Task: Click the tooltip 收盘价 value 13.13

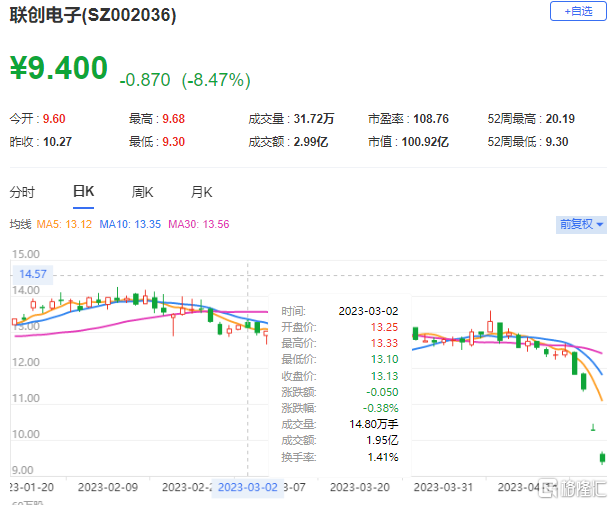Action: [x=384, y=376]
